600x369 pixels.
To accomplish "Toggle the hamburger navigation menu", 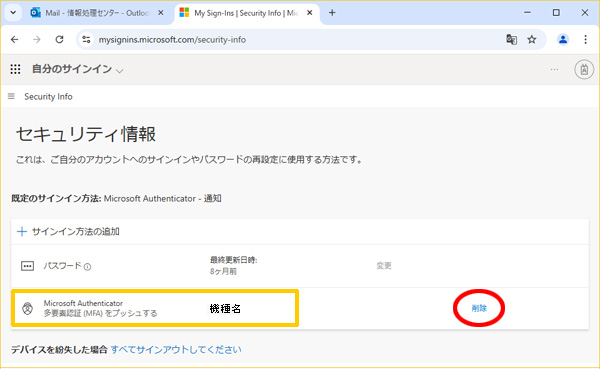I will click(11, 96).
